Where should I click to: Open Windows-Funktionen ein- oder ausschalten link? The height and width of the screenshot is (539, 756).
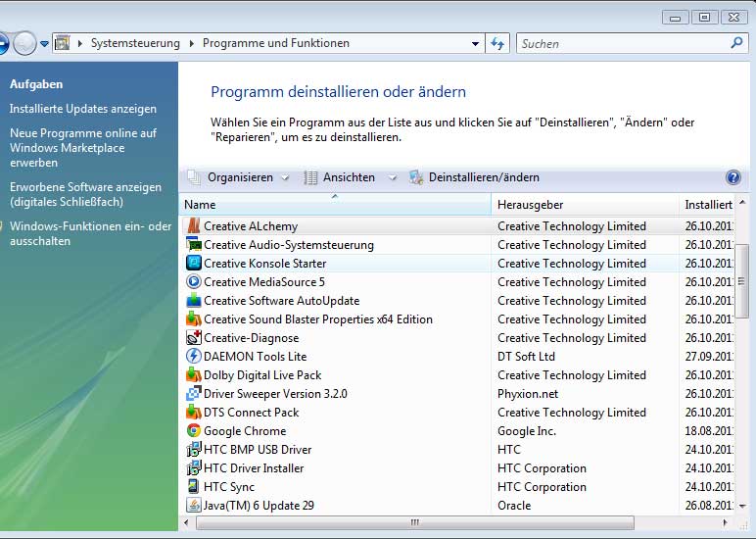[x=90, y=233]
